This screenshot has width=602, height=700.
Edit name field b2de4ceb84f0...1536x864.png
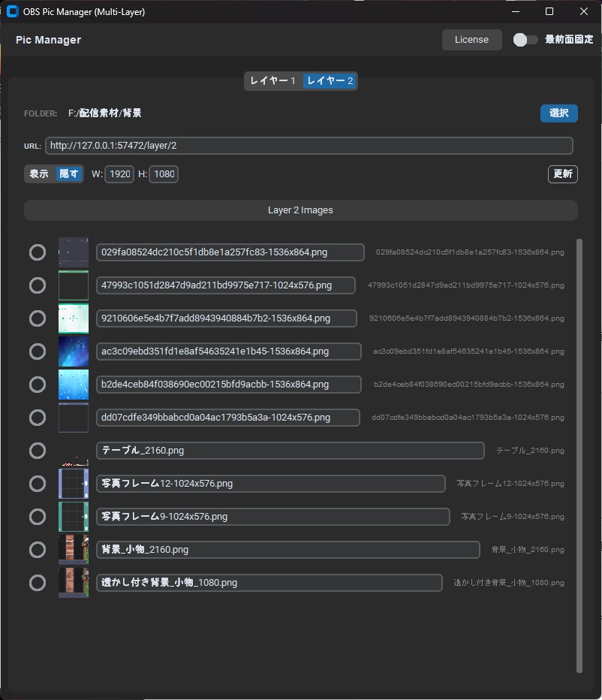[x=229, y=385]
